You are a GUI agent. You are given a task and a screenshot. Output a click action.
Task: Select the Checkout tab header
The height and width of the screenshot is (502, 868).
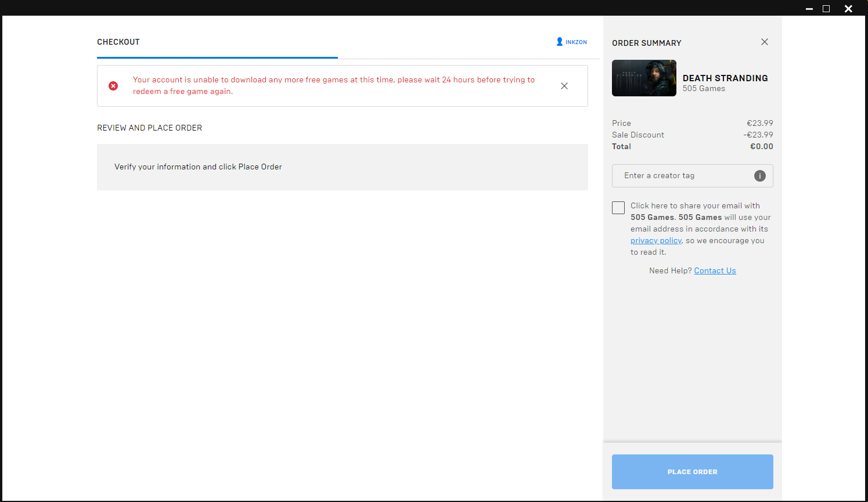118,42
